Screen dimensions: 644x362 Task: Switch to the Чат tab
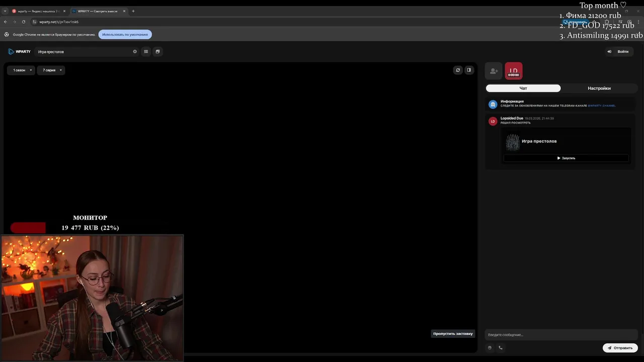click(x=523, y=88)
